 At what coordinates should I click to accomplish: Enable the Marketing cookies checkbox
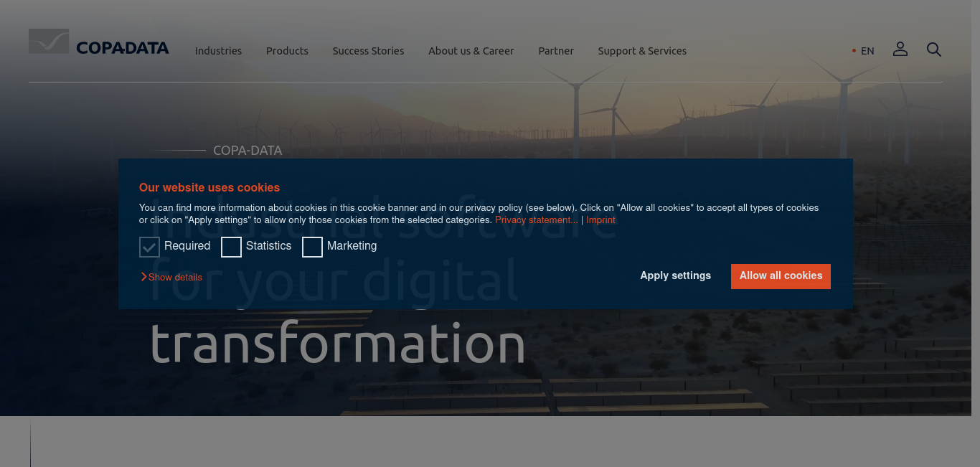[312, 247]
